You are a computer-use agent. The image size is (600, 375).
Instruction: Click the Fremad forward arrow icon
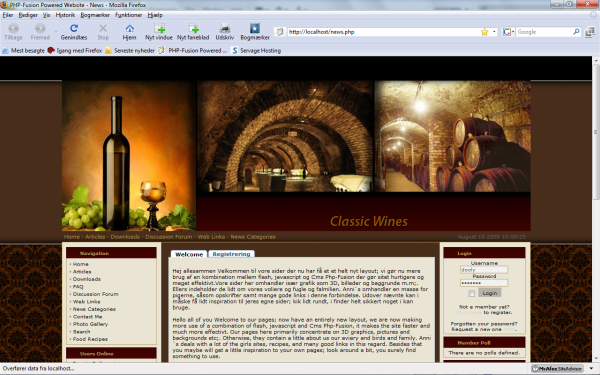40,28
